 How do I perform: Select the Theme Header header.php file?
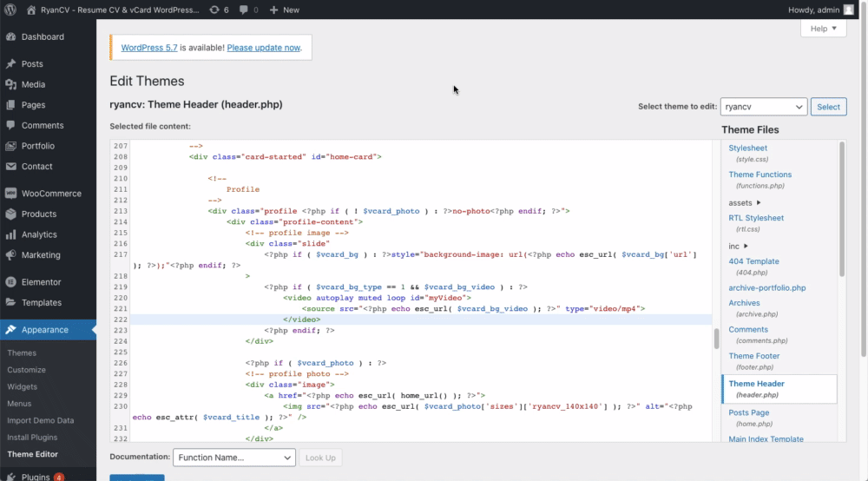click(779, 389)
